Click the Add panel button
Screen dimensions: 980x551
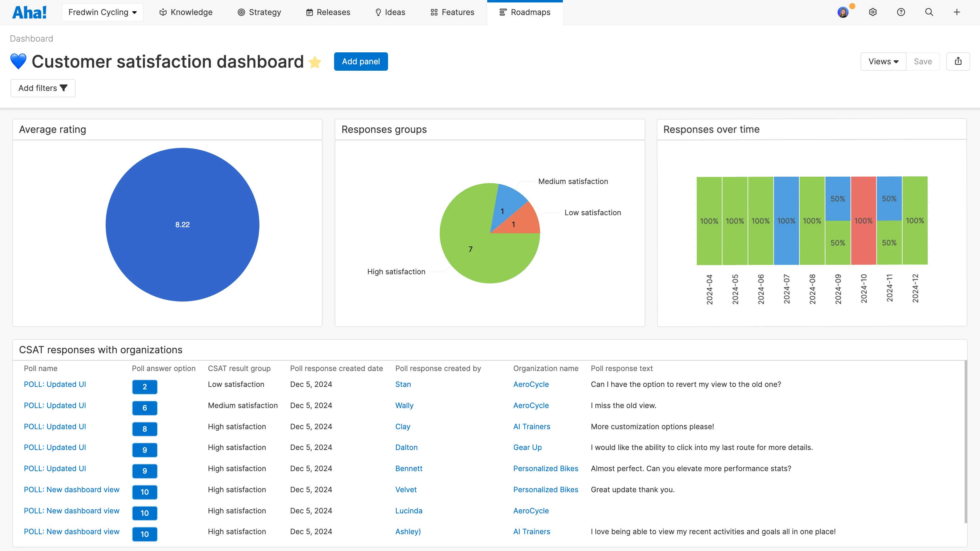[360, 61]
